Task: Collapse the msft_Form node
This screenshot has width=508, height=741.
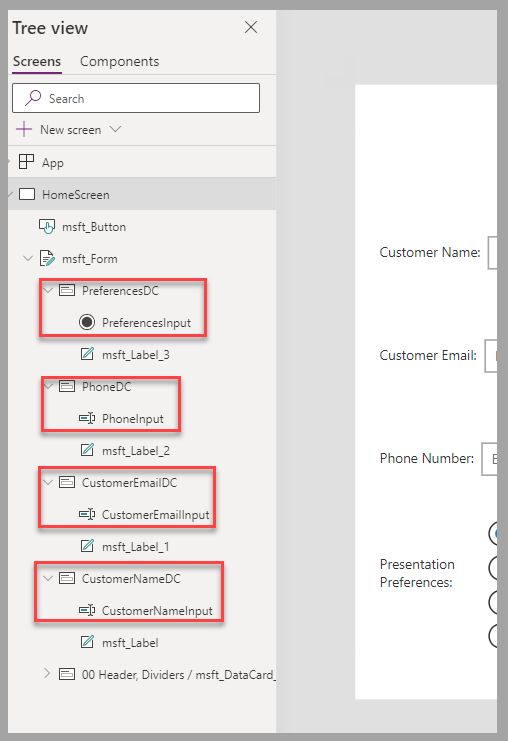Action: tap(28, 258)
